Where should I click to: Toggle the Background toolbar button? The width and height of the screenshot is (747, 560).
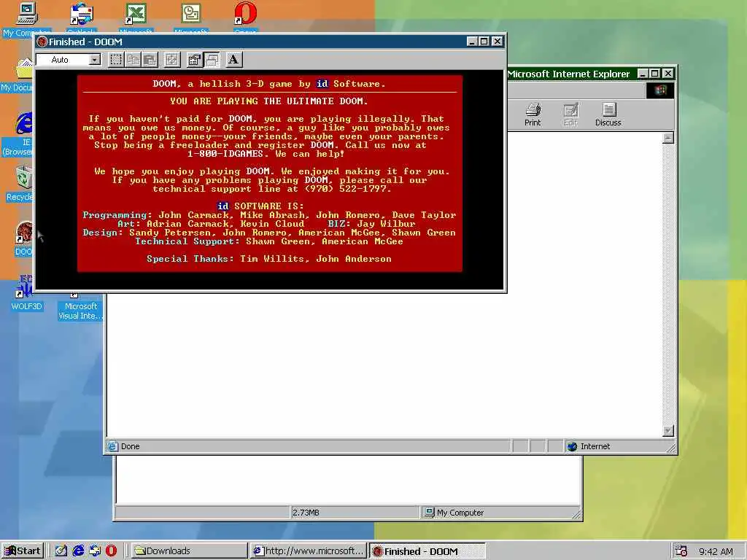(x=212, y=60)
